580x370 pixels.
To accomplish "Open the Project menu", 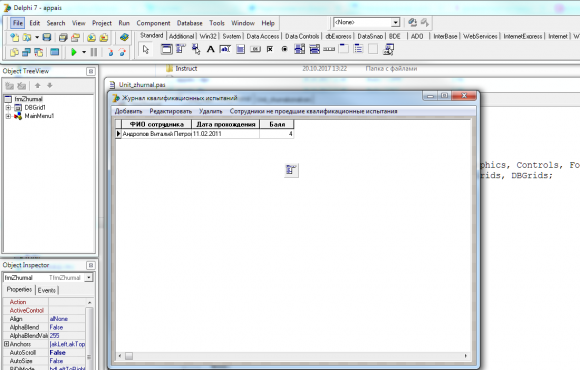I will [102, 23].
